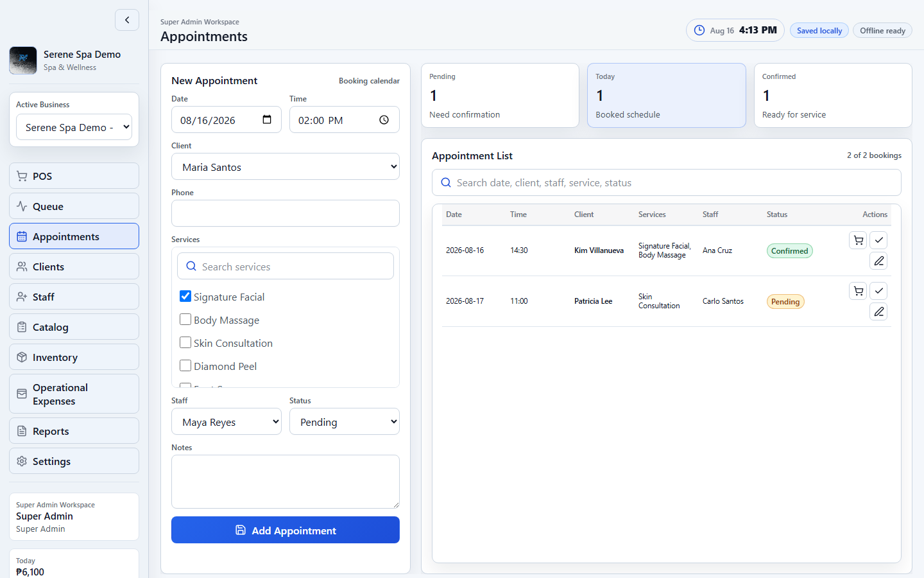The image size is (924, 578).
Task: Click the Reports document icon
Action: (22, 431)
